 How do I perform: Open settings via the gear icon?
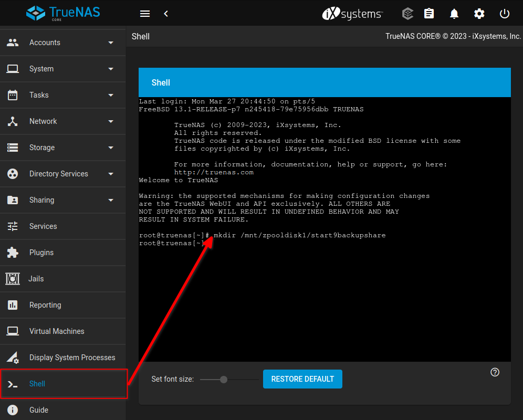(x=479, y=14)
